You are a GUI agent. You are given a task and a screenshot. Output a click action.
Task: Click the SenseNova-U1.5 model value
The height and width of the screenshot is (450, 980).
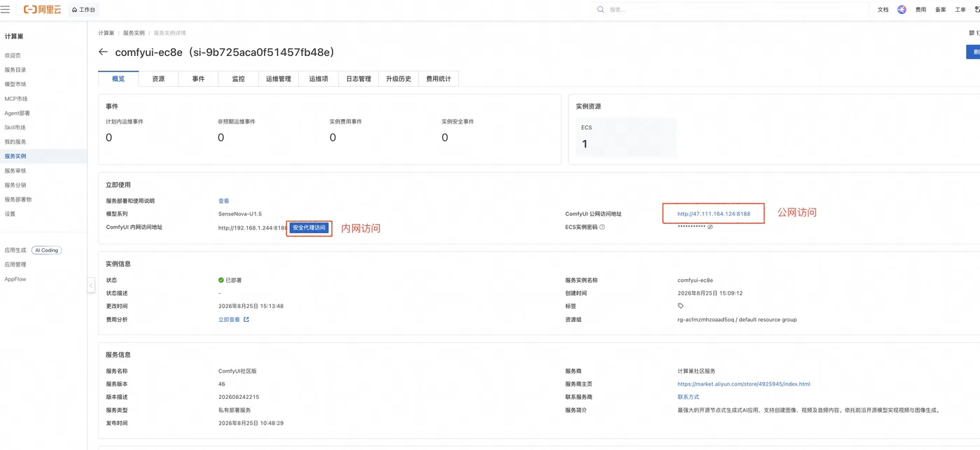pos(240,213)
